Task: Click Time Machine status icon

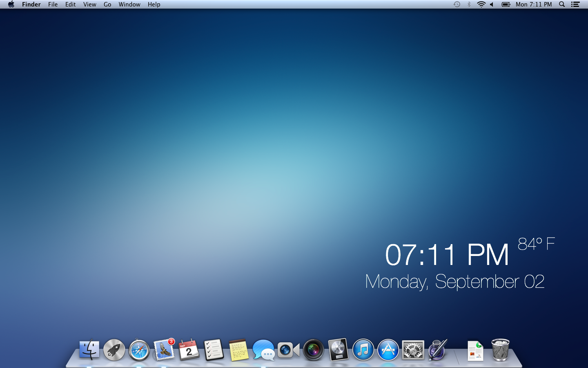Action: [x=457, y=4]
